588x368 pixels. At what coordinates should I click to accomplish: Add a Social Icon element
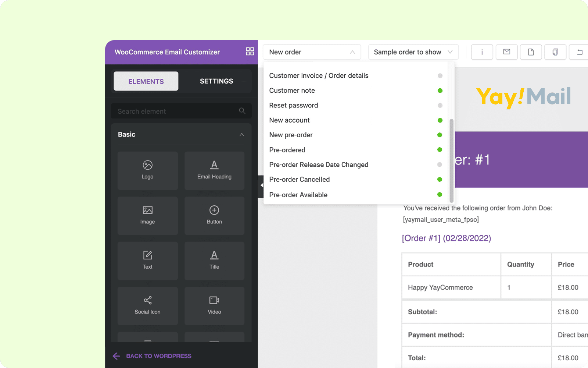click(x=148, y=306)
